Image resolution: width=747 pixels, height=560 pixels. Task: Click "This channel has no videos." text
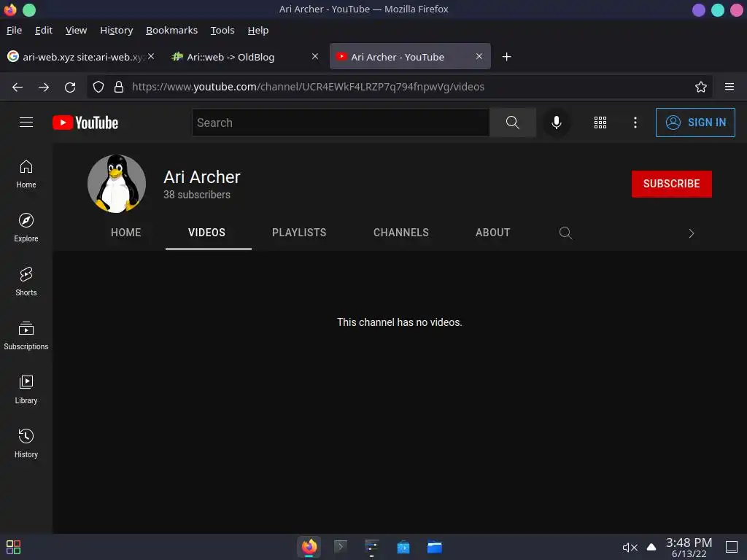coord(400,322)
